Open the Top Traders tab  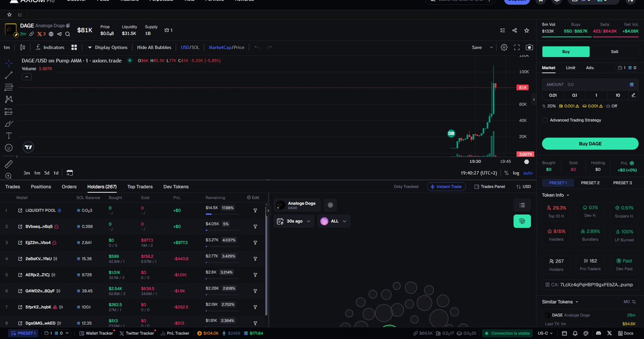140,187
